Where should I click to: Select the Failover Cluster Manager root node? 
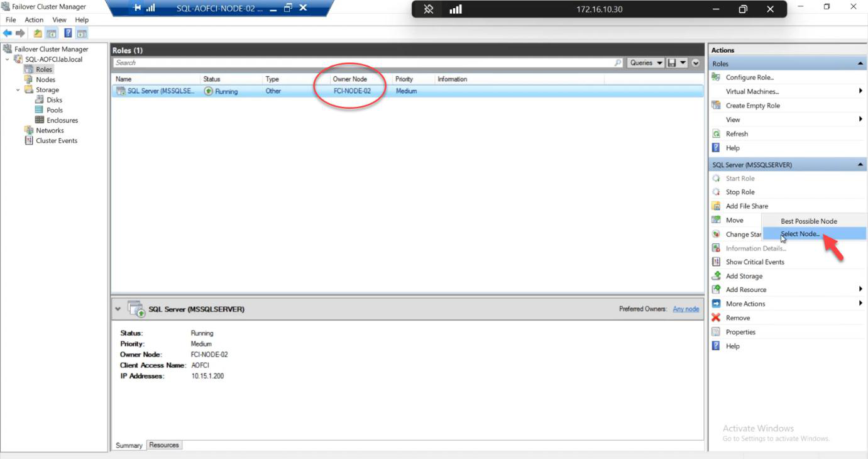tap(51, 49)
